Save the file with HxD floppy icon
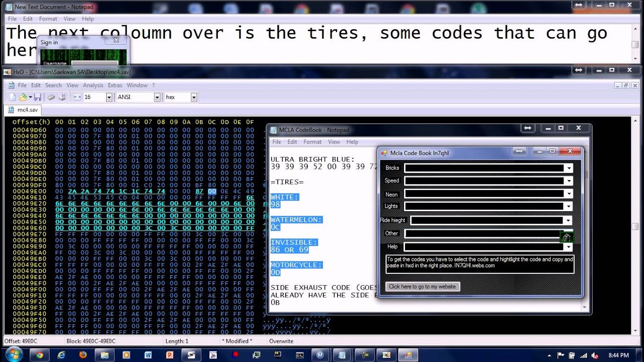 pos(37,97)
